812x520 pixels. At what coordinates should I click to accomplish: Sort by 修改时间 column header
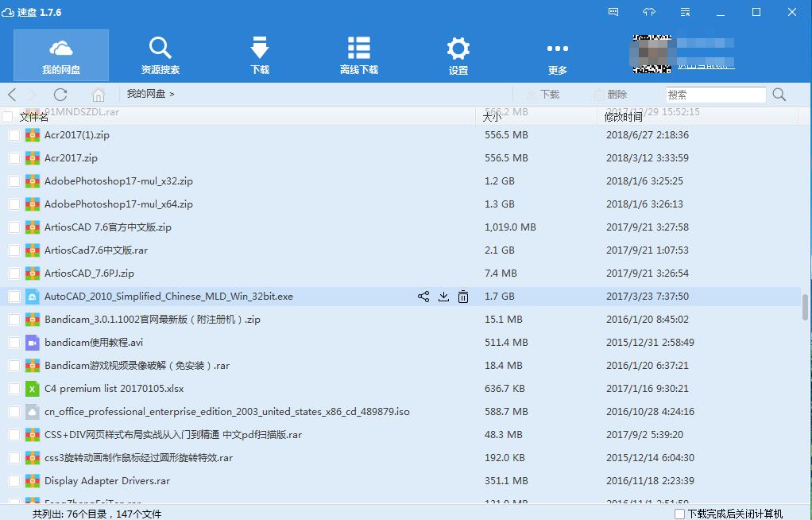coord(624,117)
